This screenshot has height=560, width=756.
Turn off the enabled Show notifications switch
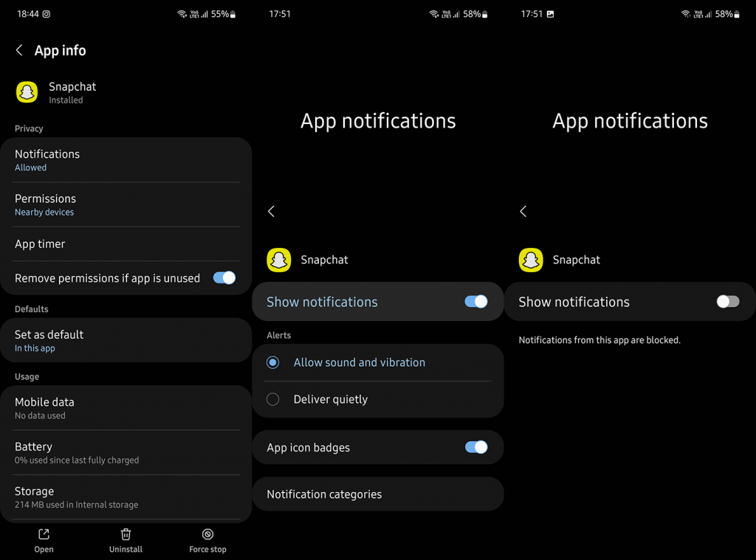coord(476,302)
